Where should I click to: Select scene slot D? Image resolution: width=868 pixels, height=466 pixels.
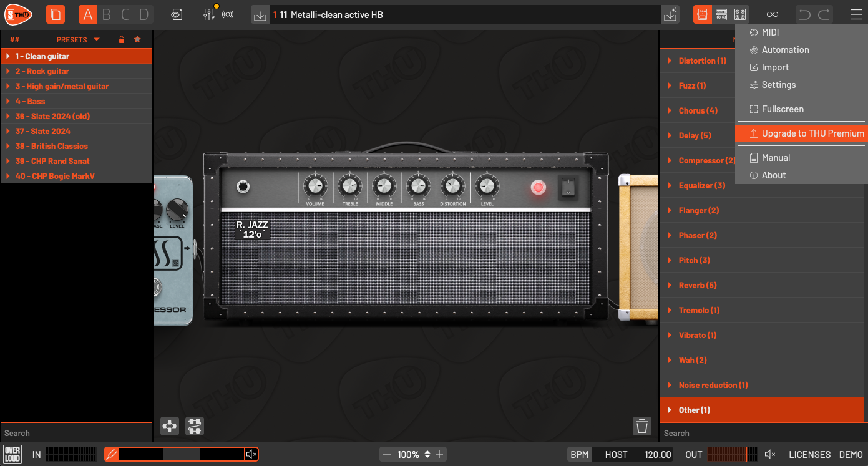[x=144, y=14]
